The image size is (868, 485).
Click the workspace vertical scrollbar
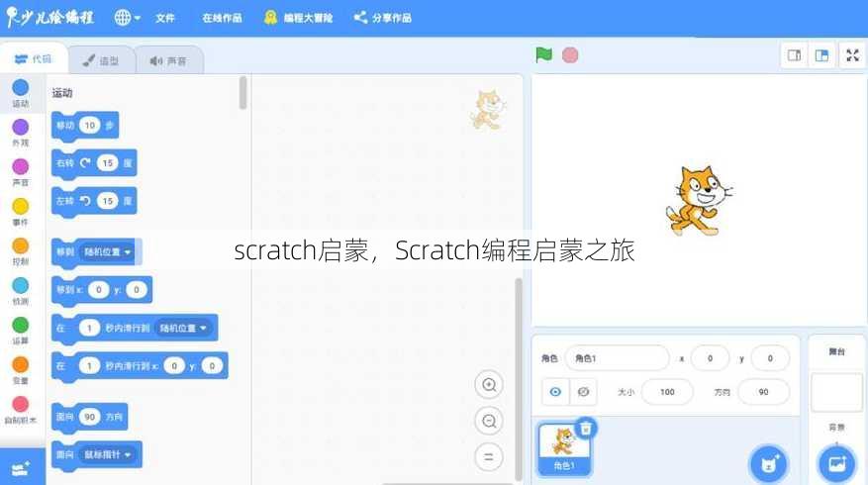coord(519,379)
